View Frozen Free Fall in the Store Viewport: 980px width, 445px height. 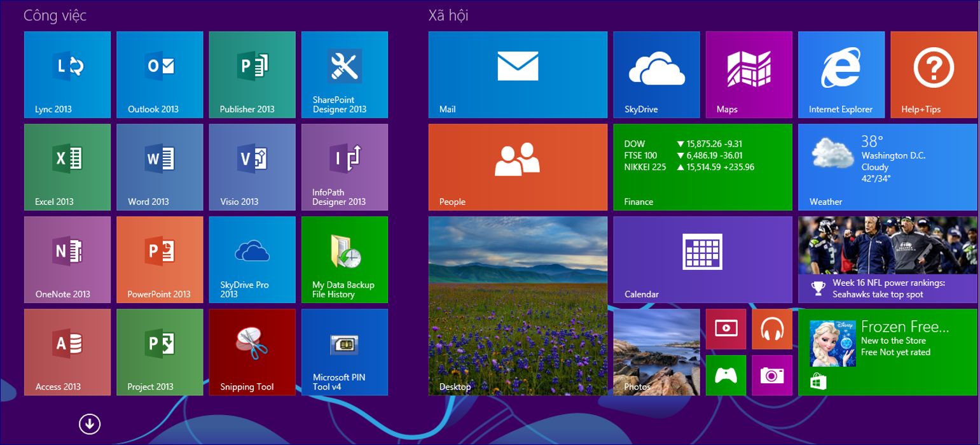click(x=888, y=351)
